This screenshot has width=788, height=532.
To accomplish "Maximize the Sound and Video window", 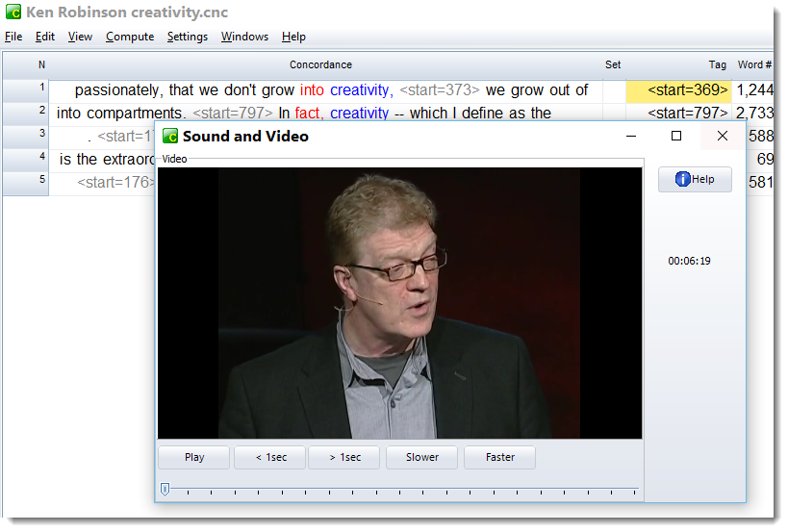I will [676, 137].
